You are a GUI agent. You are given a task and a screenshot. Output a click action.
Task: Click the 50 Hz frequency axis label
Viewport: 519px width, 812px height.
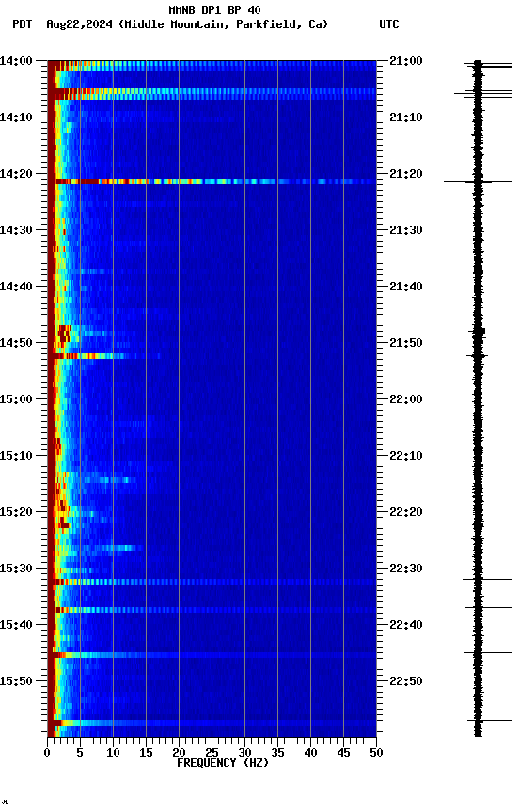[377, 753]
